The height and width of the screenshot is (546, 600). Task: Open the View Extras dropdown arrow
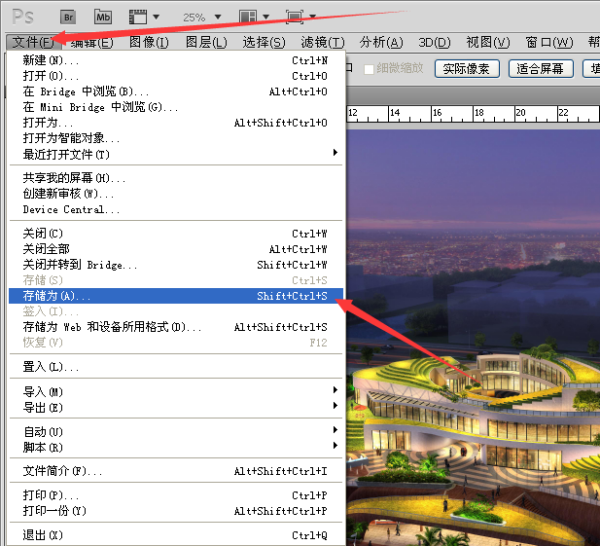click(x=156, y=17)
